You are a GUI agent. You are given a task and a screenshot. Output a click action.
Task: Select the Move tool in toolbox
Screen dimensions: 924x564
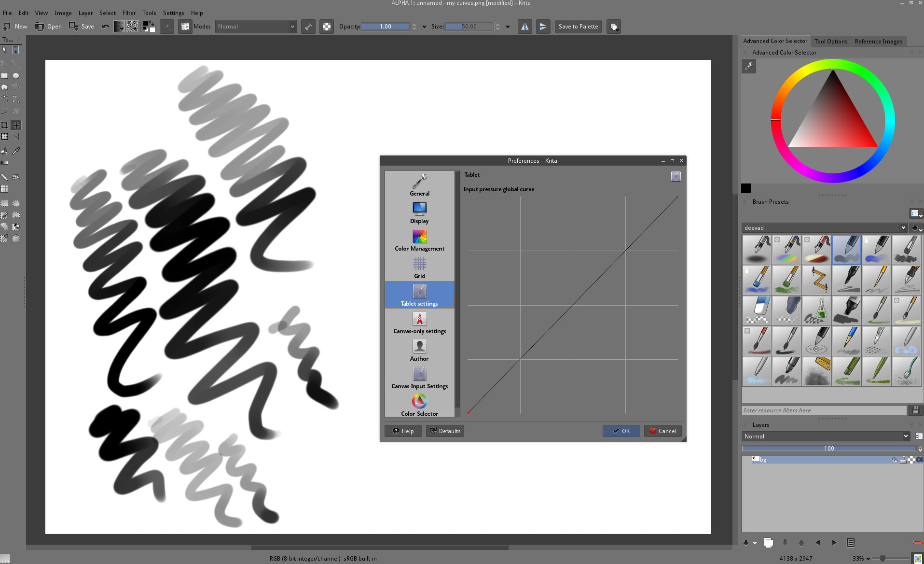pos(16,125)
